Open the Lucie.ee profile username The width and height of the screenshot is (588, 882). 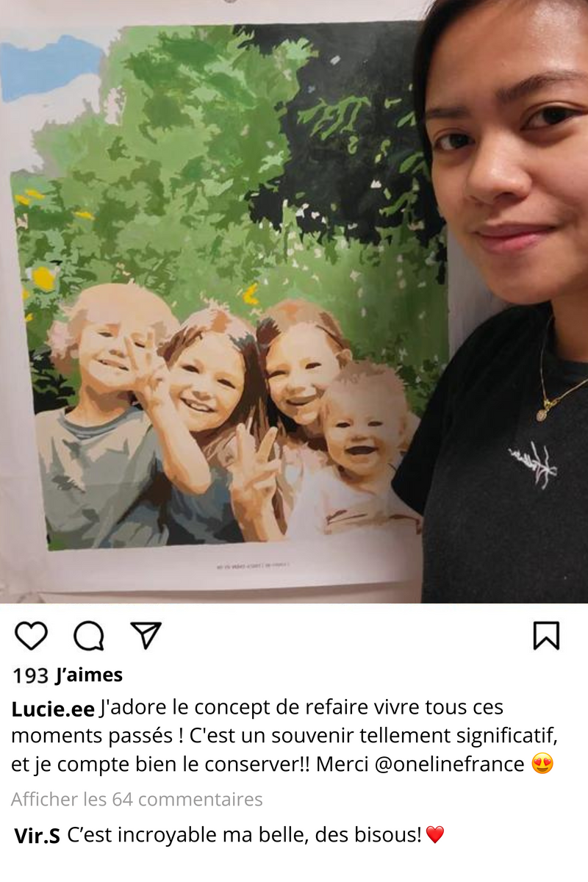(x=53, y=709)
